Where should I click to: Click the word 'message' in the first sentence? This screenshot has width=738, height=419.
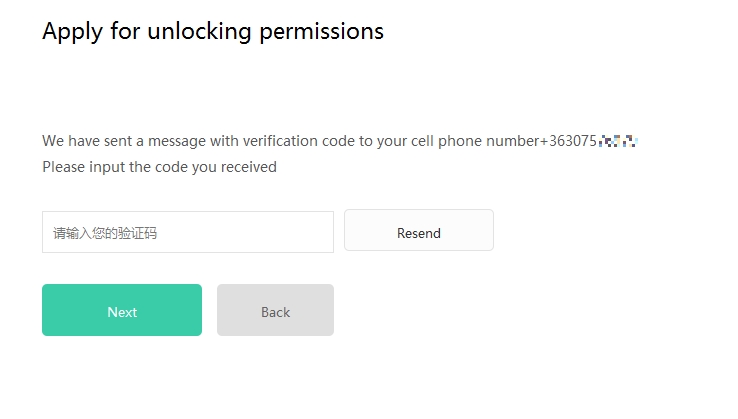click(166, 141)
